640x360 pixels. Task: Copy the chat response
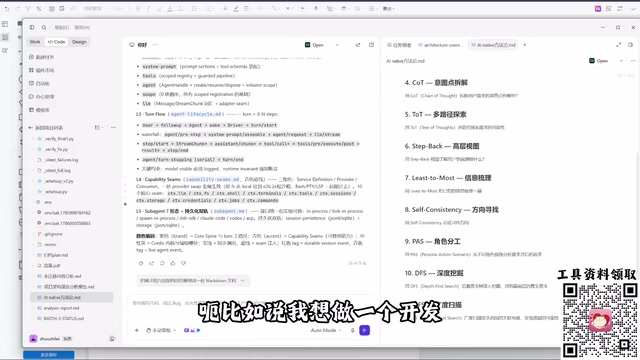141,263
